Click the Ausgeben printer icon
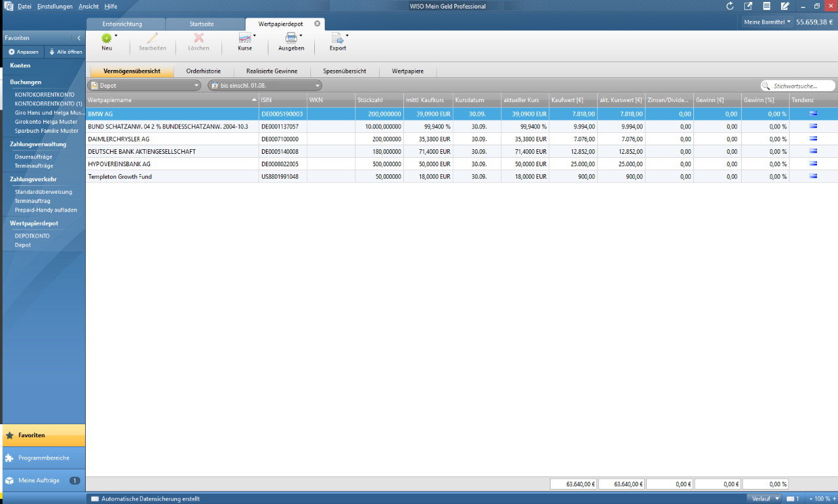 (291, 38)
